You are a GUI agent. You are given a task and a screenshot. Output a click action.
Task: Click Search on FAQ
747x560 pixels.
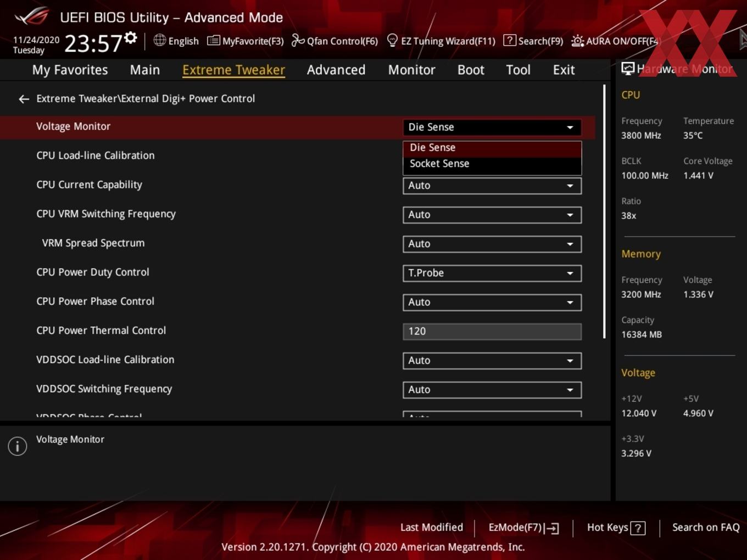click(x=706, y=527)
